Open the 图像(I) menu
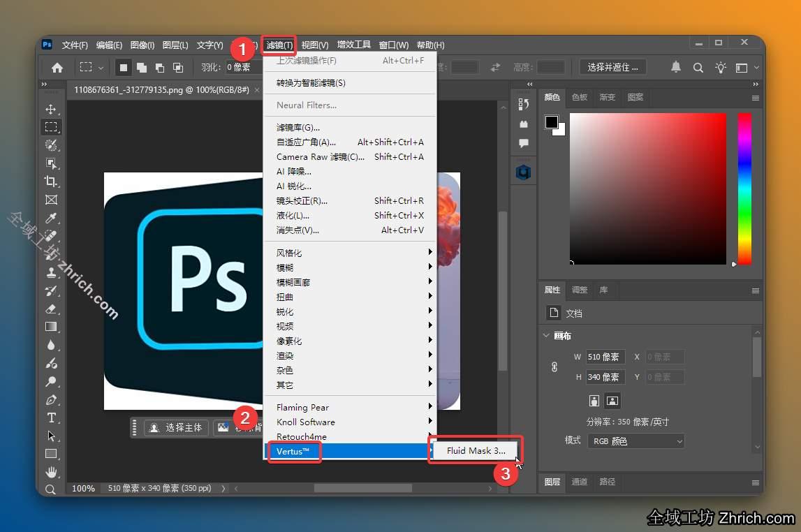The image size is (801, 532). pos(142,45)
